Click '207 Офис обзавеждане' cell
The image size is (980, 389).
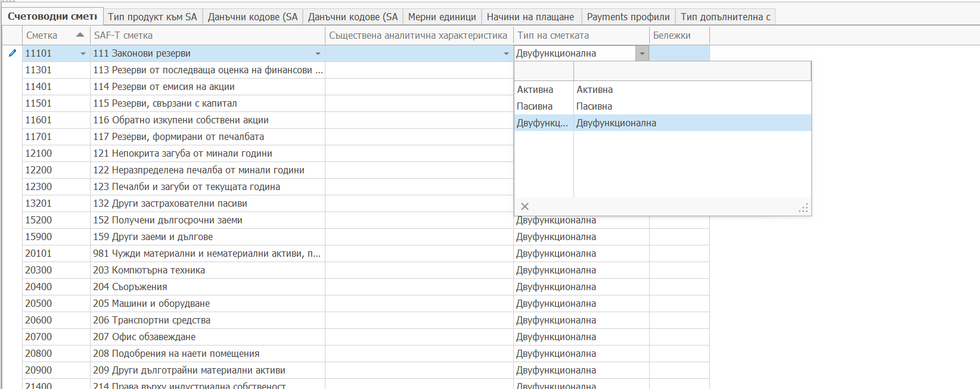click(x=207, y=337)
